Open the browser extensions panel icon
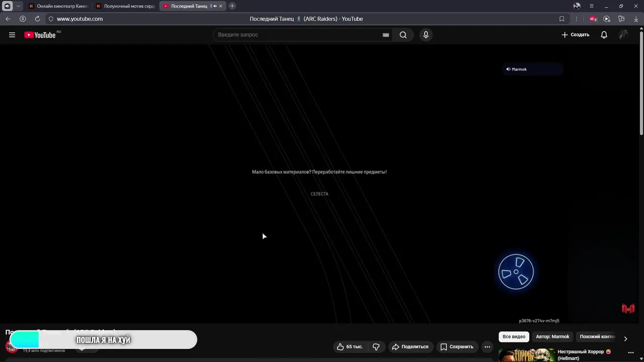644x362 pixels. tap(621, 19)
